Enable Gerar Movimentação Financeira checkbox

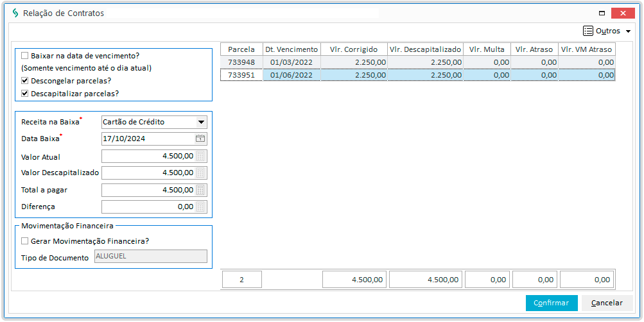(25, 241)
